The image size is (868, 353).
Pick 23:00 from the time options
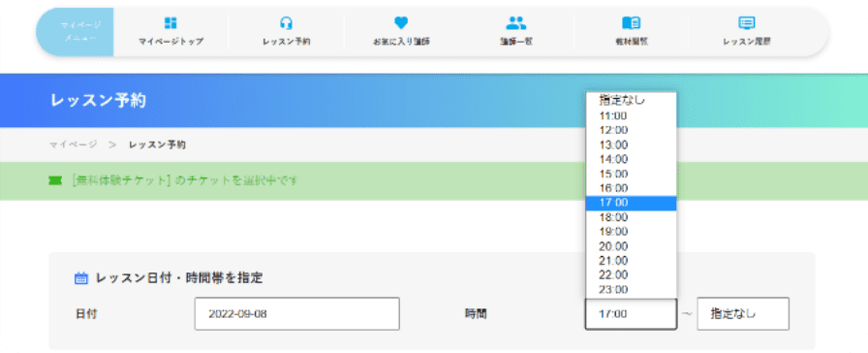(631, 289)
